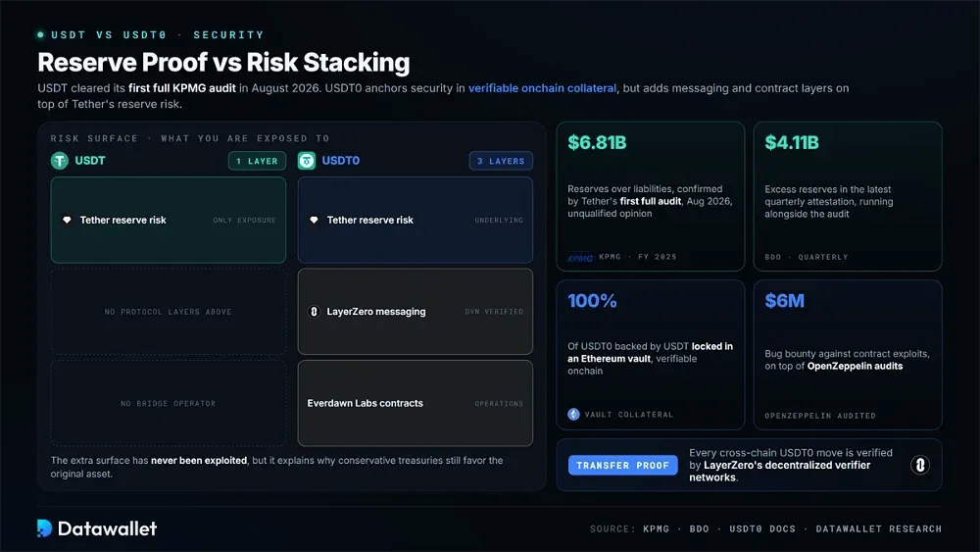Screen dimensions: 980x552
Task: Click OpenZeppelin audits bold text
Action: (x=855, y=366)
